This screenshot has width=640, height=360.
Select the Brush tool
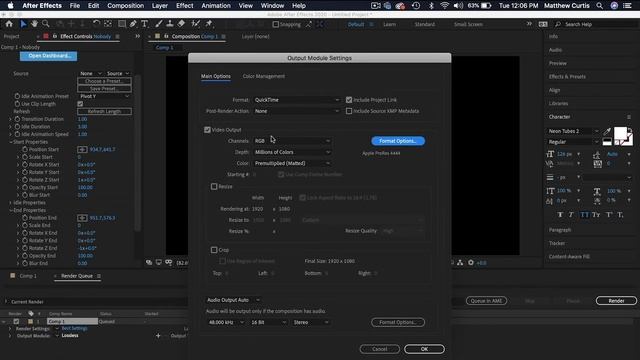click(x=158, y=24)
